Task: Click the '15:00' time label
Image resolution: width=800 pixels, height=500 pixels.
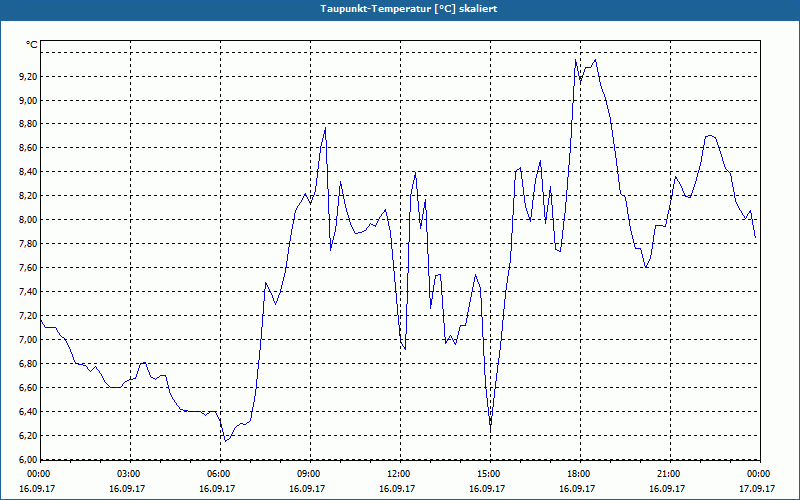Action: 488,473
